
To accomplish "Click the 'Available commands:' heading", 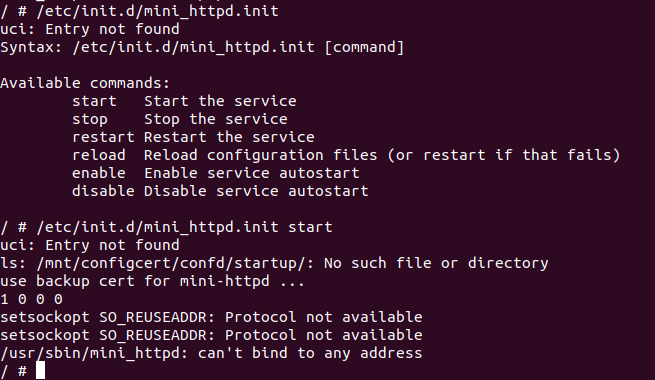I will pyautogui.click(x=85, y=83).
